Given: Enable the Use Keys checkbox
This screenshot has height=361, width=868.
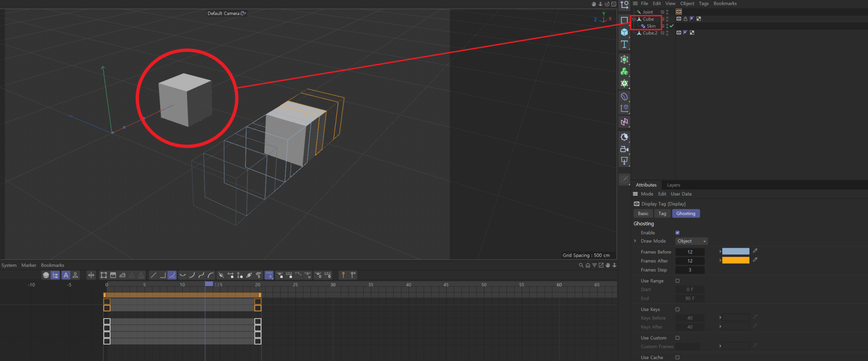Looking at the screenshot, I should (x=677, y=309).
